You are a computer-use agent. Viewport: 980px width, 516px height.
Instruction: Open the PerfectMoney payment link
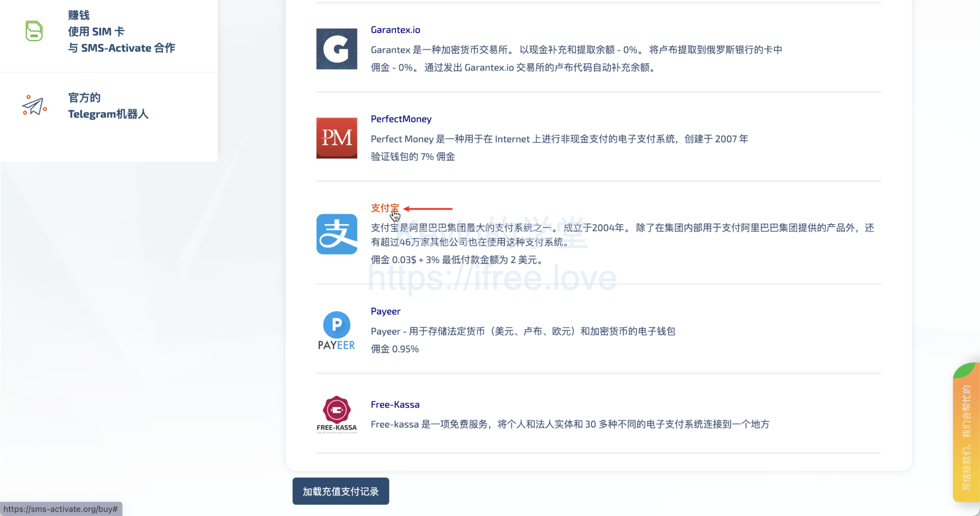coord(401,119)
